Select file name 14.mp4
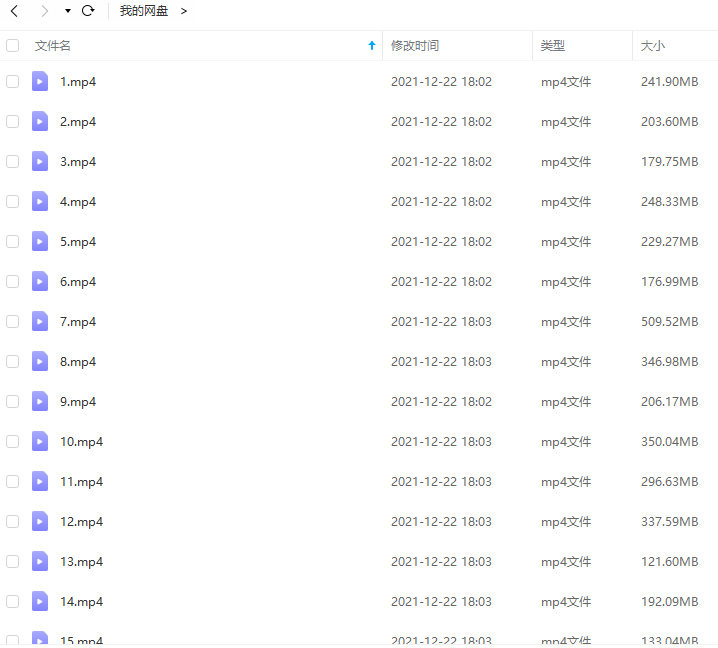The height and width of the screenshot is (648, 718). [82, 602]
